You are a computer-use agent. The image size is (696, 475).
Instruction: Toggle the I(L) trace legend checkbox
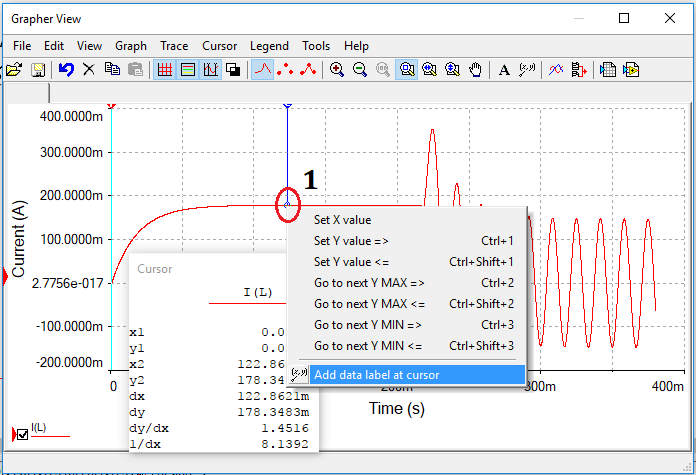pyautogui.click(x=22, y=434)
